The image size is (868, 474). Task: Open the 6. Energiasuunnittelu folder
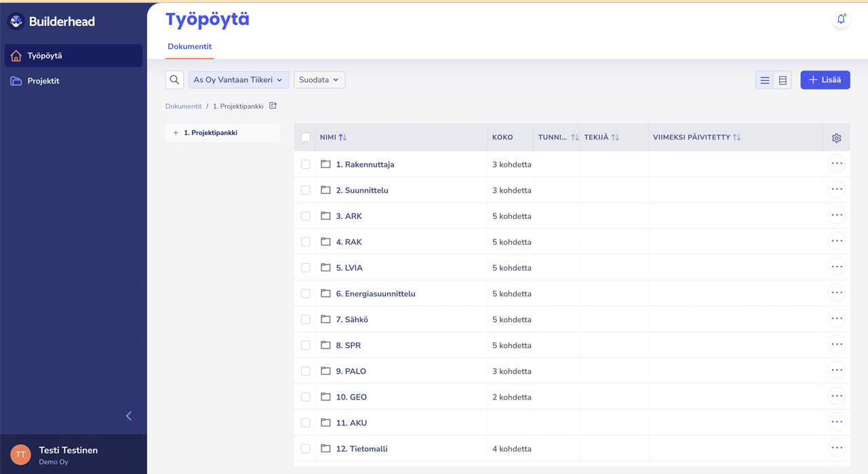click(x=375, y=294)
